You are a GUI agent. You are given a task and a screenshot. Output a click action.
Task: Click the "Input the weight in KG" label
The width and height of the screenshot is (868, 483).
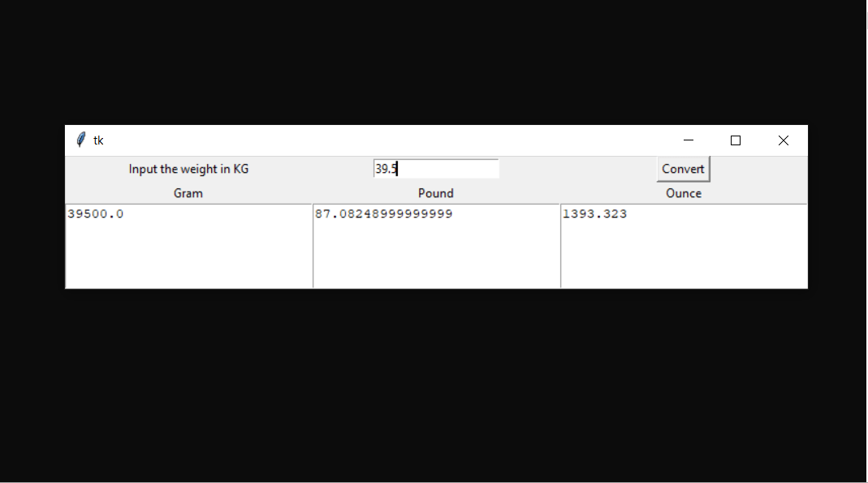click(188, 169)
